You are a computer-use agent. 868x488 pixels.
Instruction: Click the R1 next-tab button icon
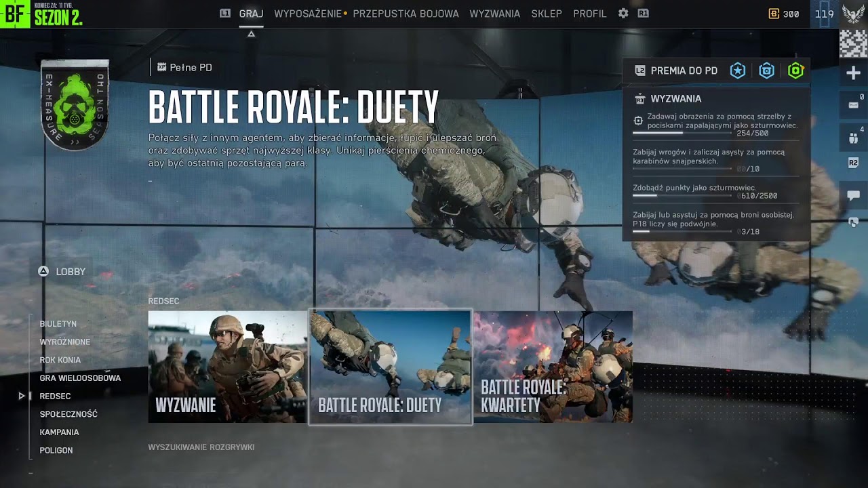[643, 14]
